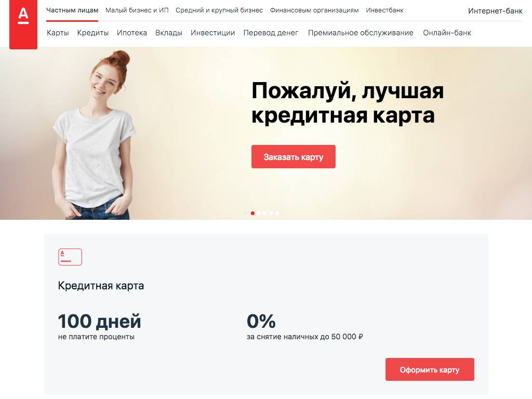Click the credit card outline icon

point(70,257)
